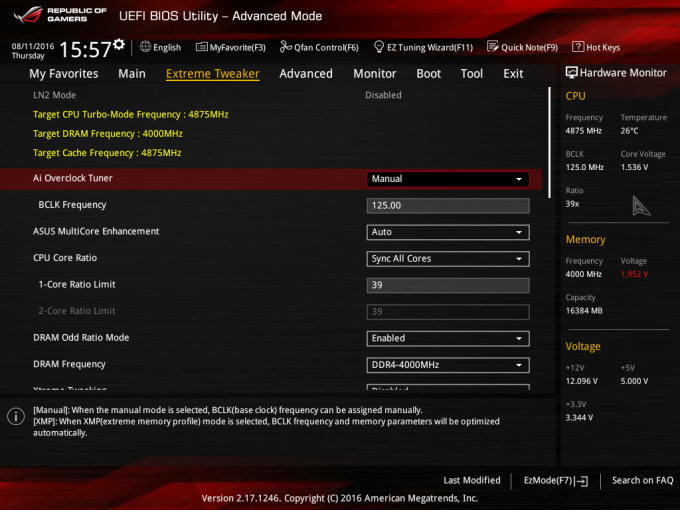The width and height of the screenshot is (680, 510).
Task: Click CPU Ratio 39x value
Action: (572, 204)
